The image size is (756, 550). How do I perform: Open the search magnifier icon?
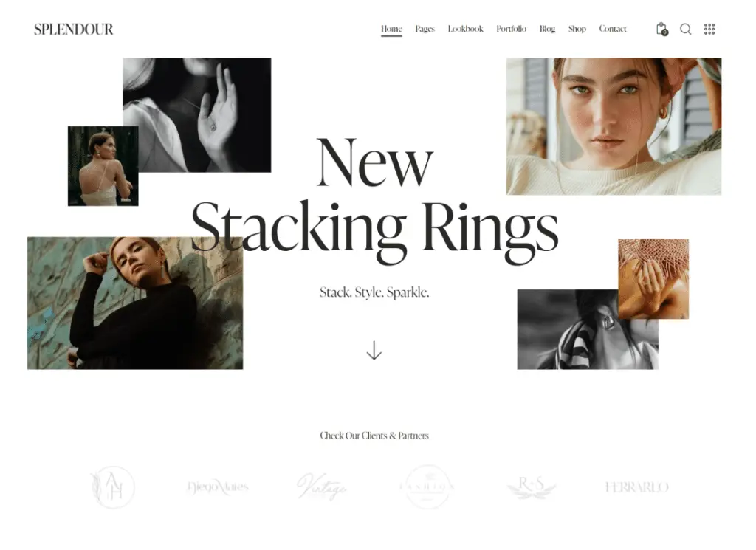(x=686, y=30)
